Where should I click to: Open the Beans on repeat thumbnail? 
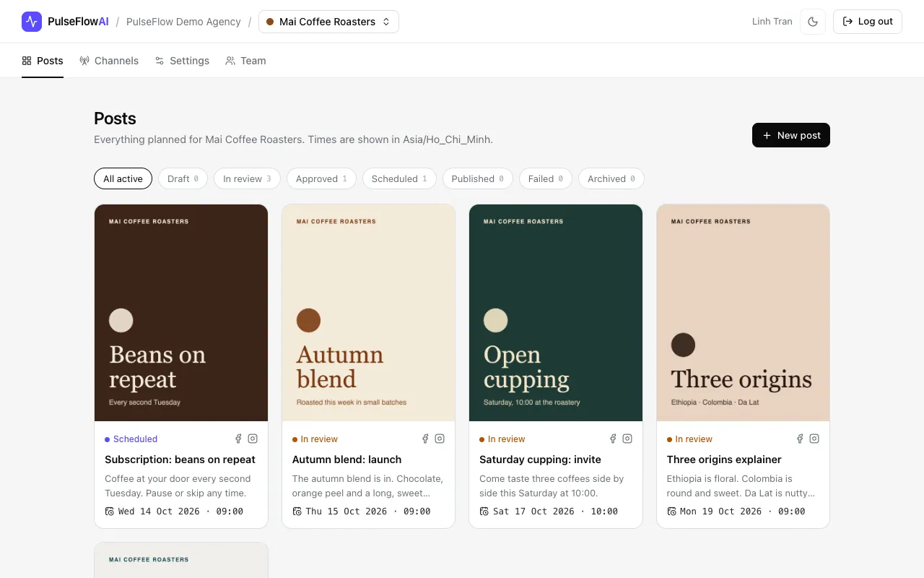181,313
